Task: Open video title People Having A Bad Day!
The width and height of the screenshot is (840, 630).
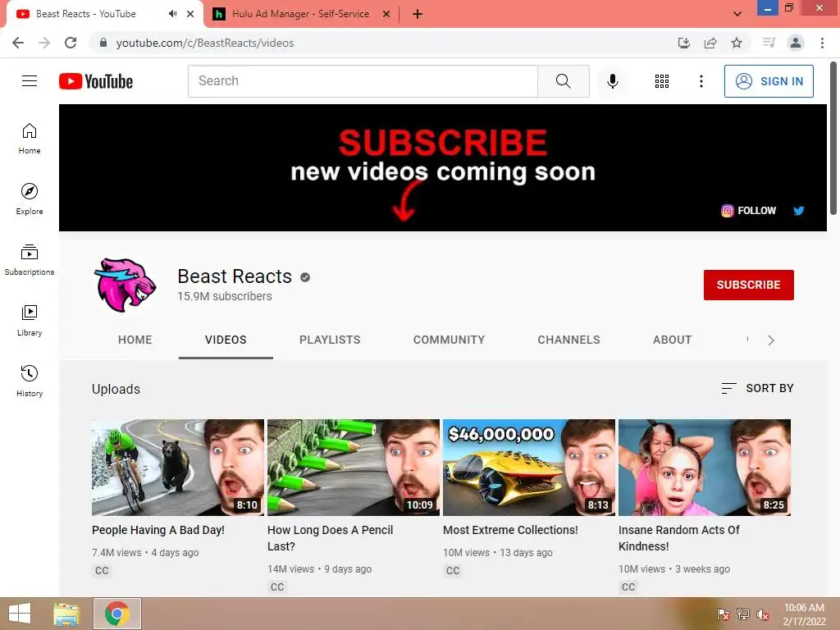Action: click(x=158, y=530)
